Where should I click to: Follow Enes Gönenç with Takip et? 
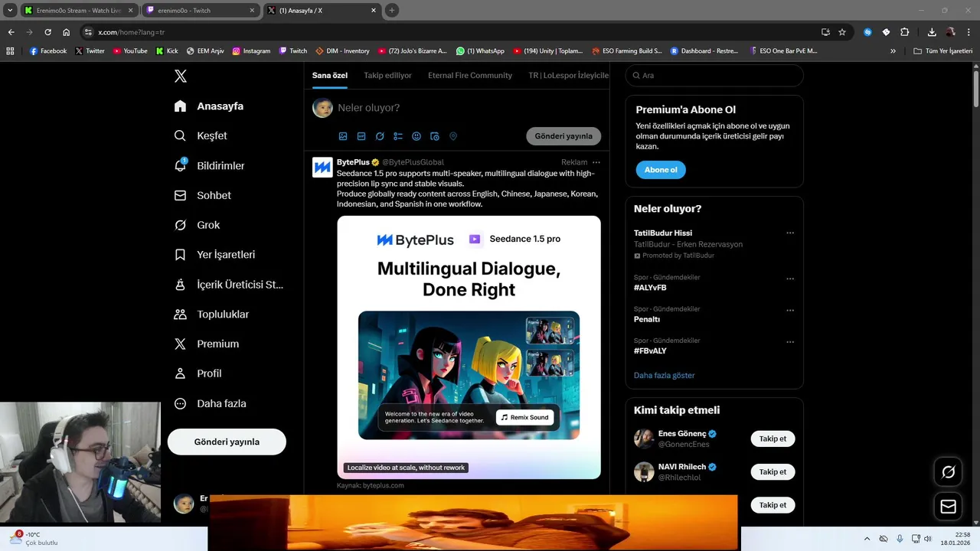(x=773, y=439)
